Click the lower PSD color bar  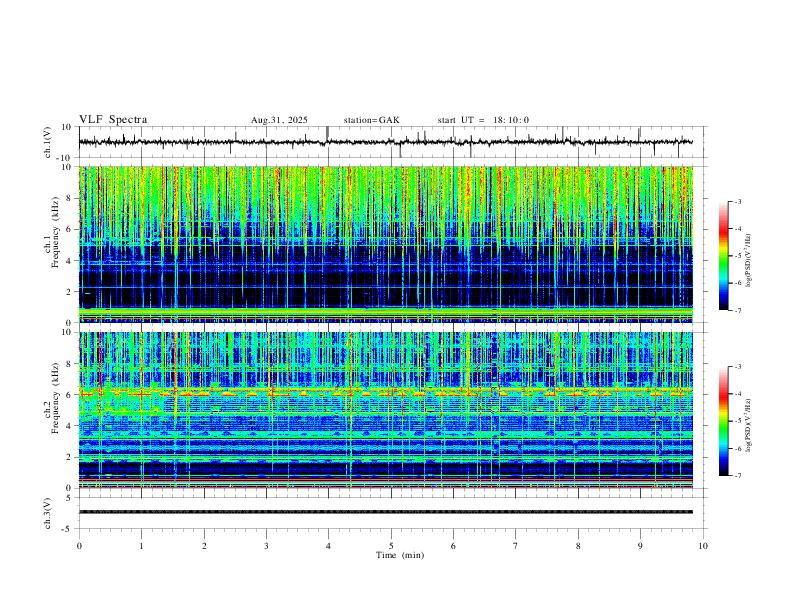[x=723, y=421]
